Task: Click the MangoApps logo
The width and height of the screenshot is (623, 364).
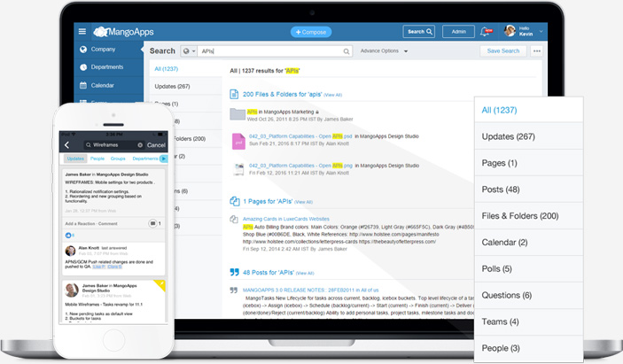Action: [x=123, y=32]
